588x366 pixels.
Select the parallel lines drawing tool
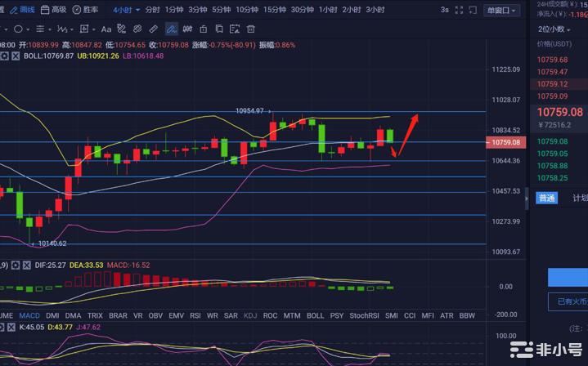click(x=40, y=29)
